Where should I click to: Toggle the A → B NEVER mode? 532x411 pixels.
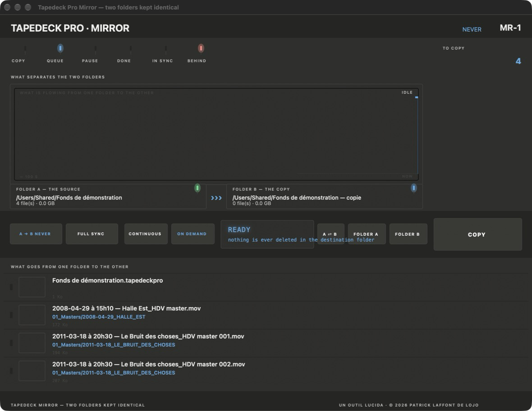pos(36,233)
